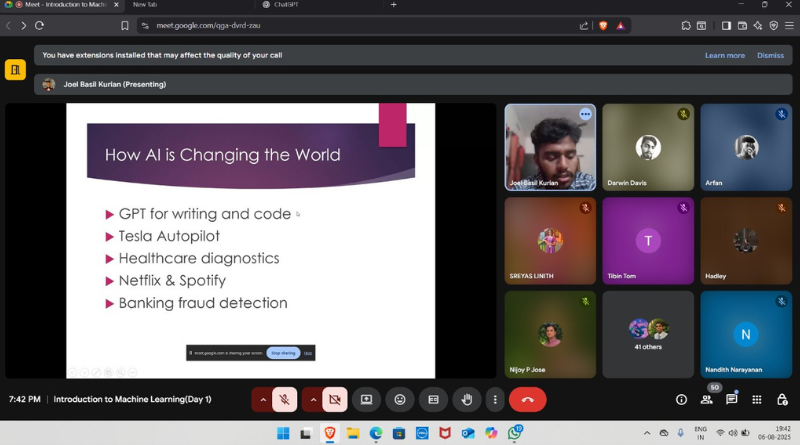
Task: Select Nijoy P Jose participant tile
Action: (550, 334)
